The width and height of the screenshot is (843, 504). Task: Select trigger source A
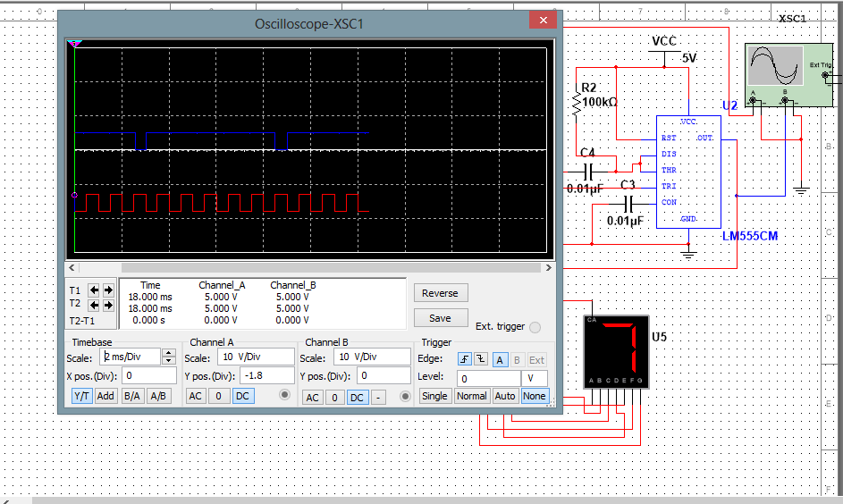click(x=500, y=359)
